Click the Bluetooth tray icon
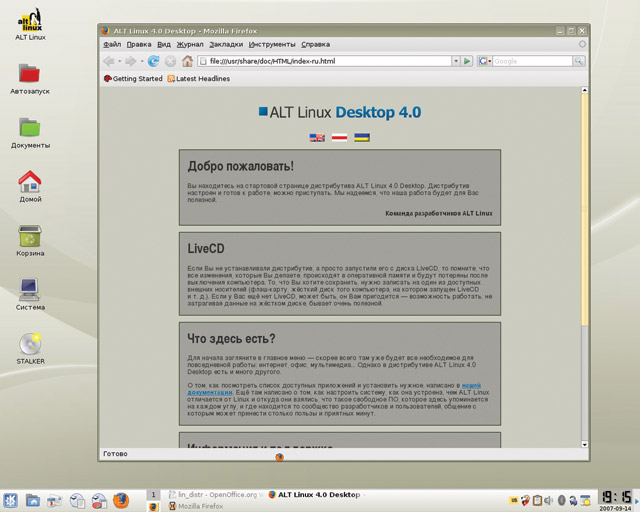 [561, 500]
